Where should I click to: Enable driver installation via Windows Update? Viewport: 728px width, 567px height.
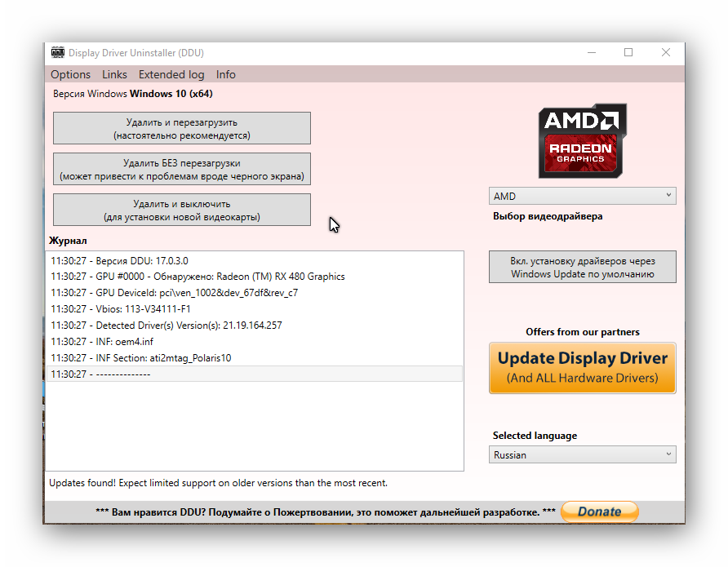point(582,267)
